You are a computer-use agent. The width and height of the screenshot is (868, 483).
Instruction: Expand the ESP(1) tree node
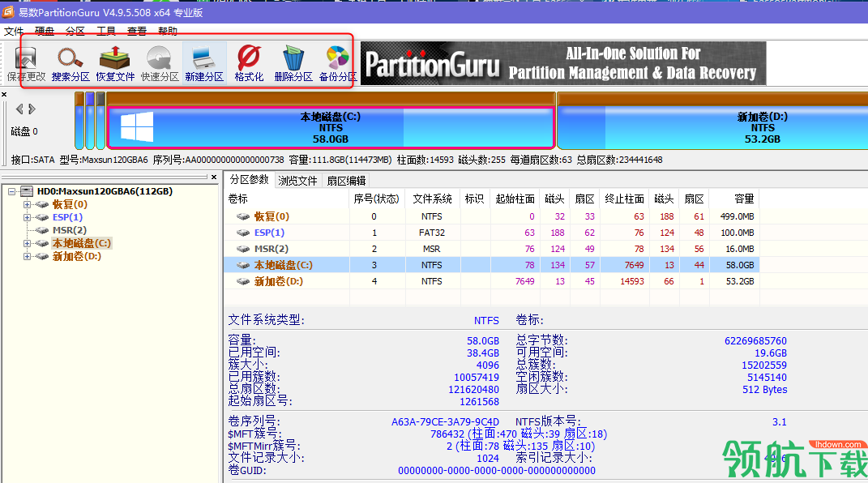(27, 217)
